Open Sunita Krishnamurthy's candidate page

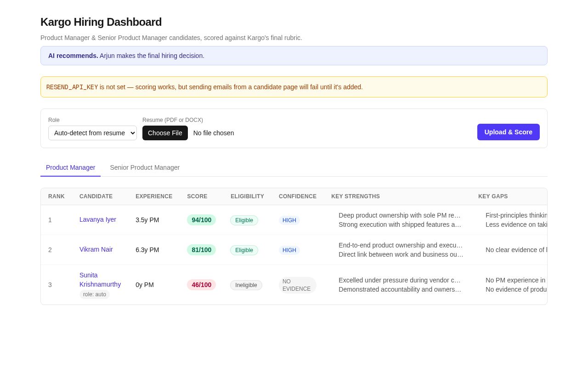[100, 280]
